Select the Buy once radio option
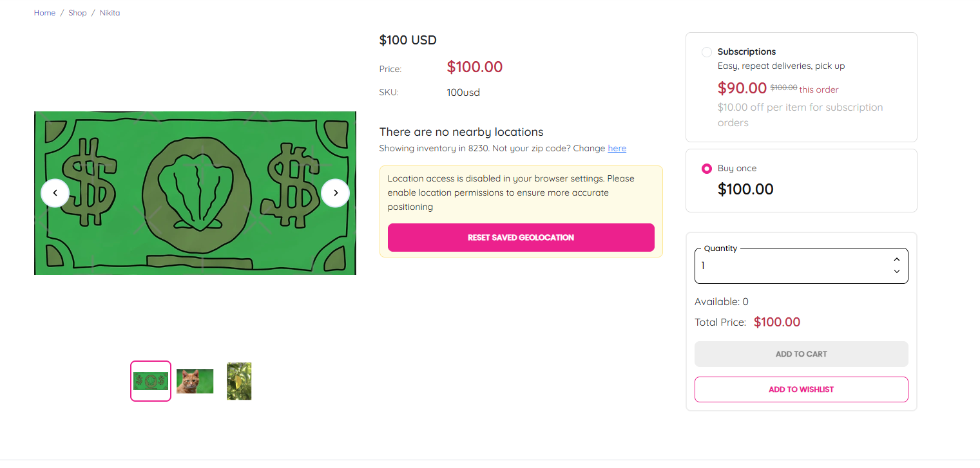 coord(707,169)
